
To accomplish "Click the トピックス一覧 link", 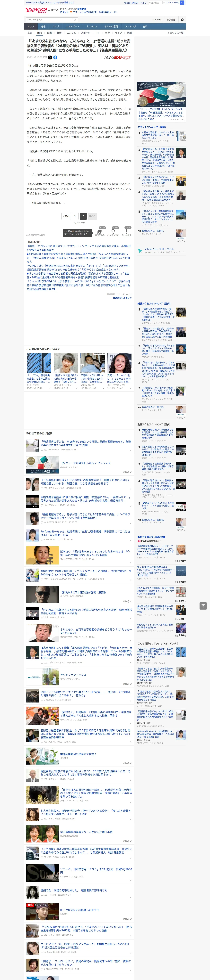I will [x=175, y=33].
